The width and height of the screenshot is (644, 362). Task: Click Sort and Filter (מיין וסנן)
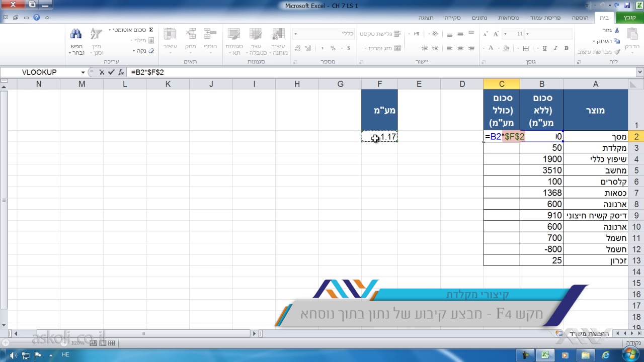tap(97, 41)
